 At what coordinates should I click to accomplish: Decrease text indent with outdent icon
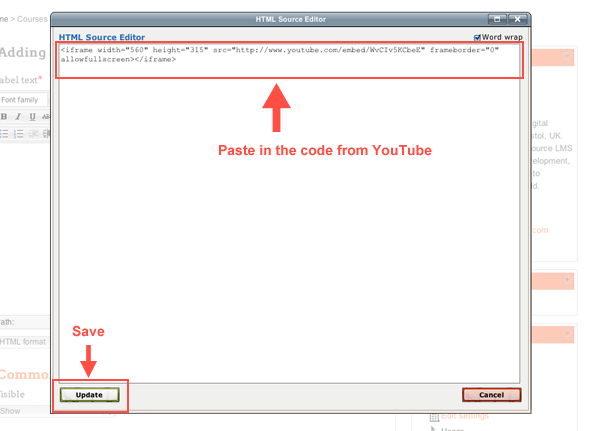click(33, 134)
